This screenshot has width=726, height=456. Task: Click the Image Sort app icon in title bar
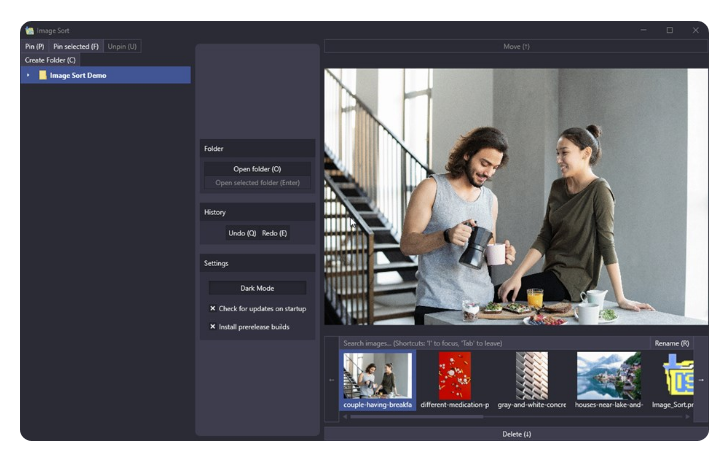30,31
